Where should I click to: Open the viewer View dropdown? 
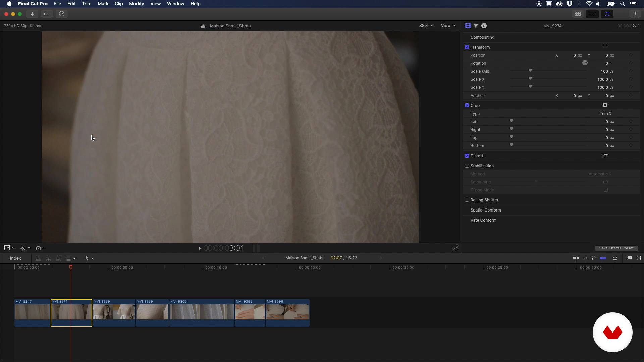(x=448, y=26)
